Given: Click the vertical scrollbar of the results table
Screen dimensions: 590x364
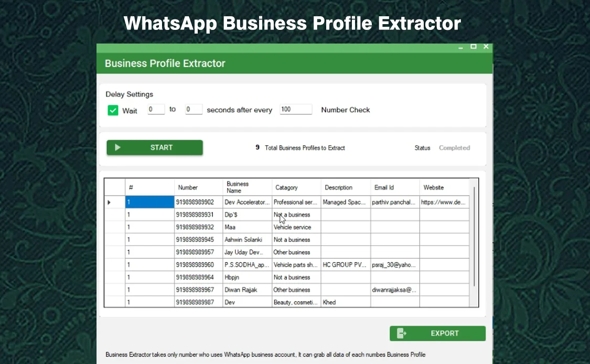Looking at the screenshot, I should [x=475, y=241].
